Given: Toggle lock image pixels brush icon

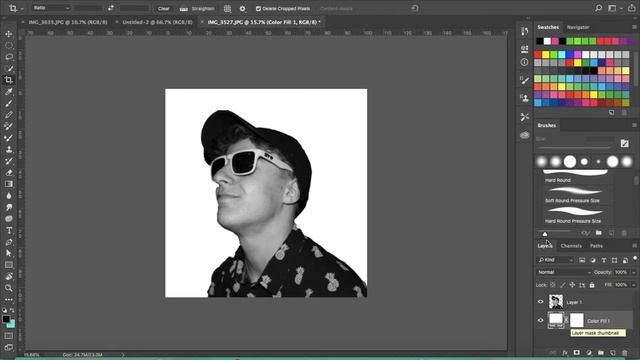Looking at the screenshot, I should (562, 285).
